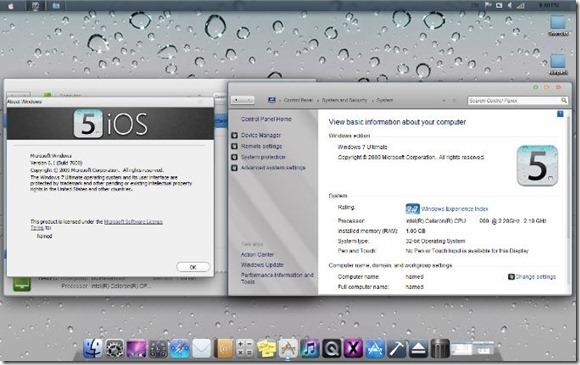Click the search magnifier in Control Panel
The image size is (580, 365).
(x=564, y=100)
